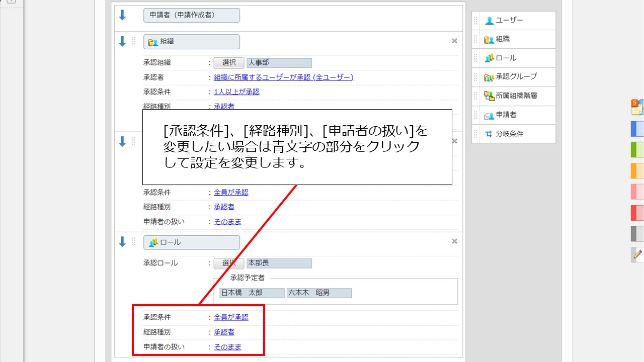Open the sticky note memo icon on the right edge
644x362 pixels.
pos(636,107)
